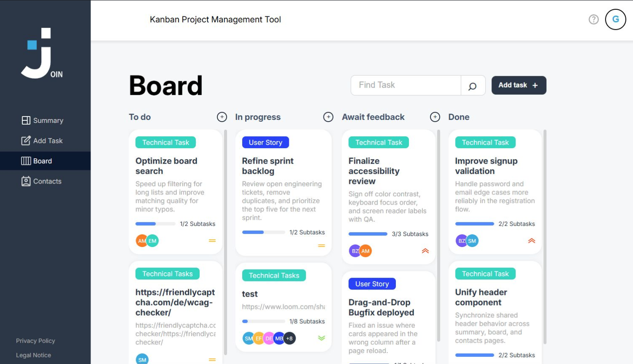Image resolution: width=633 pixels, height=364 pixels.
Task: Click Technical Task label on Optimize board search
Action: coord(166,142)
